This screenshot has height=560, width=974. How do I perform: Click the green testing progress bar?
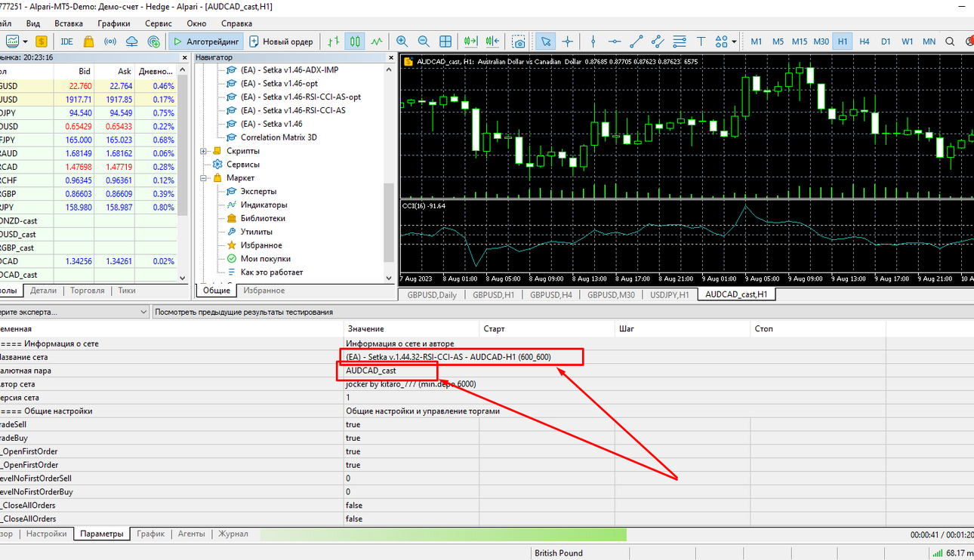click(443, 534)
